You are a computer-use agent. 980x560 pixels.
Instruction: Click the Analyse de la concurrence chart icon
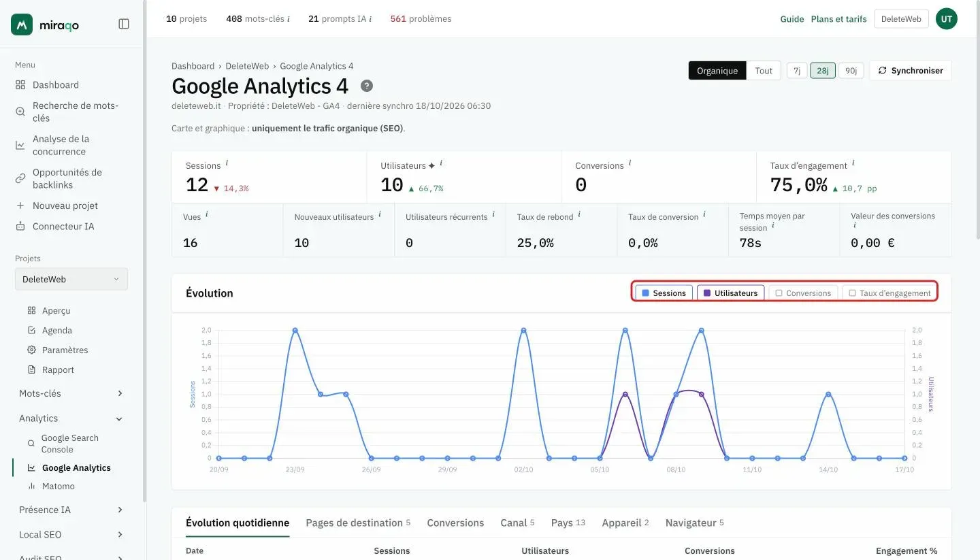[20, 145]
